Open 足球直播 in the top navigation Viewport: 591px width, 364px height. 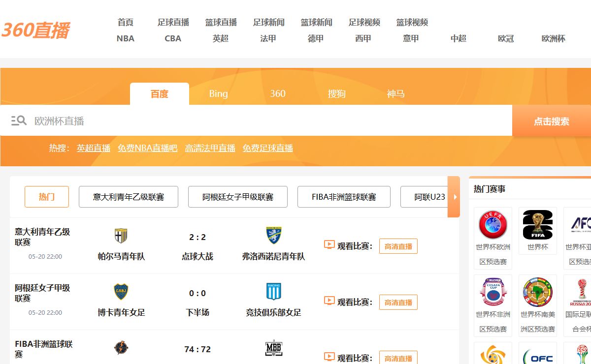(173, 22)
